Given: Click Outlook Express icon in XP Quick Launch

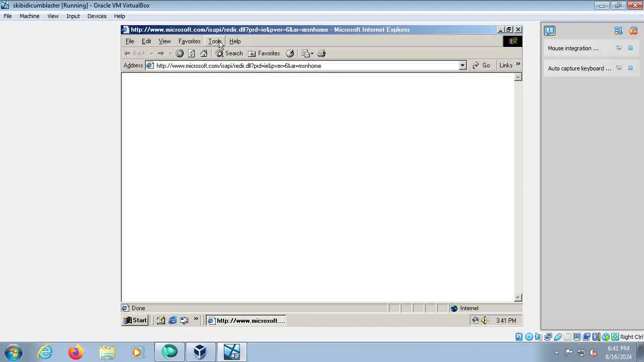Looking at the screenshot, I should (184, 320).
